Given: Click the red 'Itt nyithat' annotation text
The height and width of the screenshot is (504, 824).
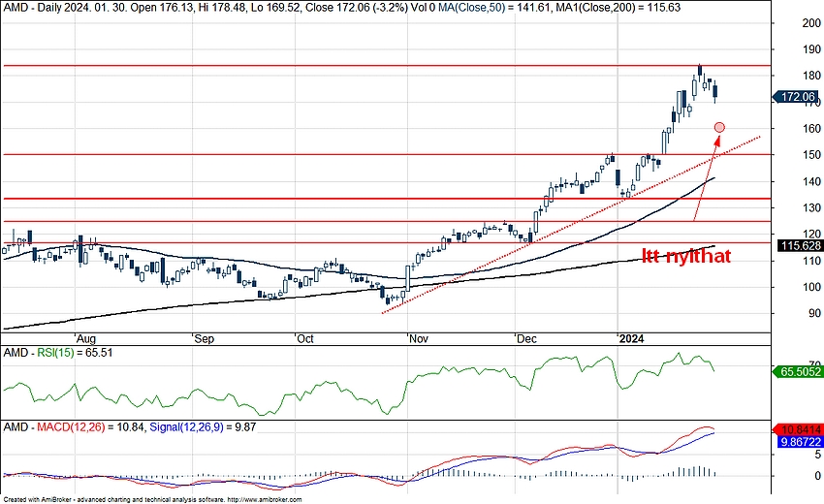Looking at the screenshot, I should [x=685, y=256].
